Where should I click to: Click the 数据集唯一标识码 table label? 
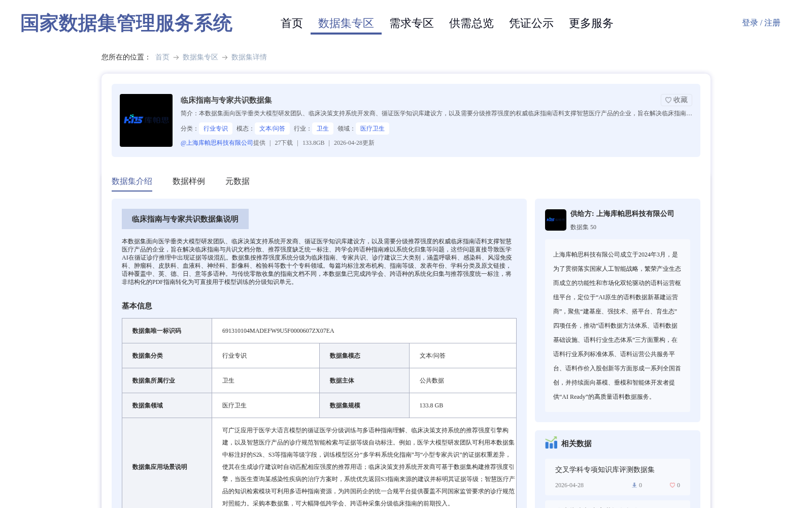[157, 331]
